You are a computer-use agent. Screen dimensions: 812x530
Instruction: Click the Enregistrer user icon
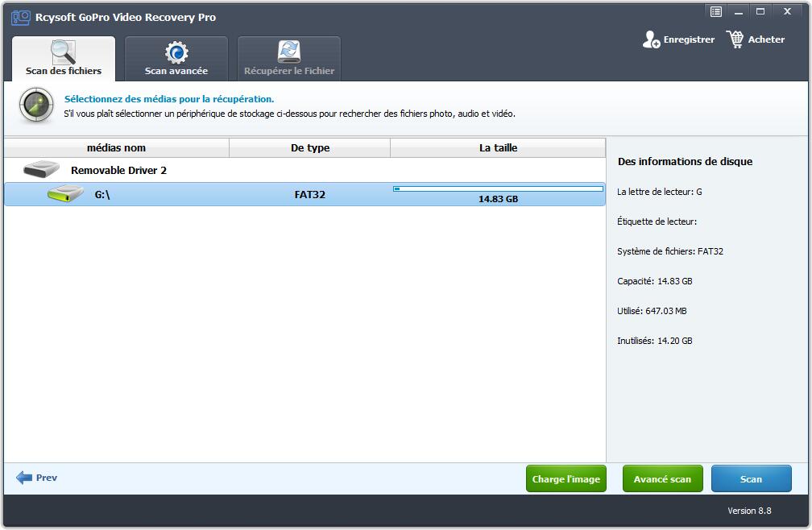click(651, 39)
